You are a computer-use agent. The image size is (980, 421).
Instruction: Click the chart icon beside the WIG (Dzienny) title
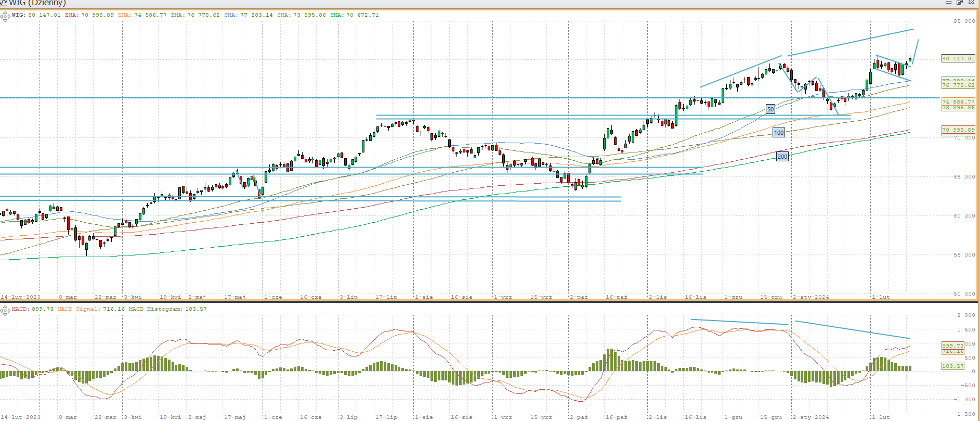coord(3,3)
